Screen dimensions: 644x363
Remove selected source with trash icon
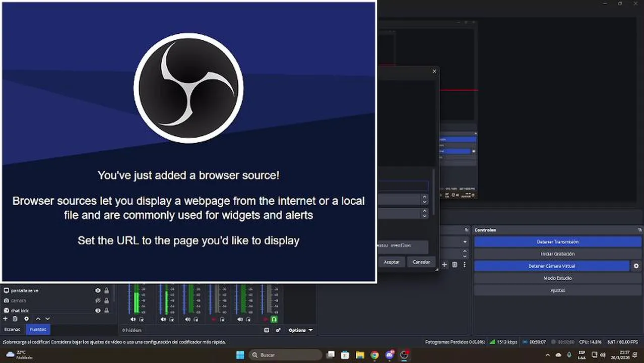(x=15, y=319)
